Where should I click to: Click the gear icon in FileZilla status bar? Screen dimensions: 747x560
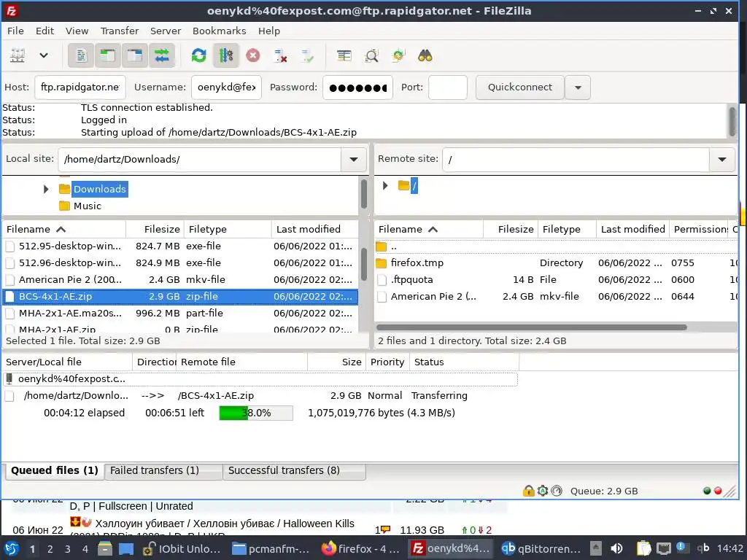(543, 491)
